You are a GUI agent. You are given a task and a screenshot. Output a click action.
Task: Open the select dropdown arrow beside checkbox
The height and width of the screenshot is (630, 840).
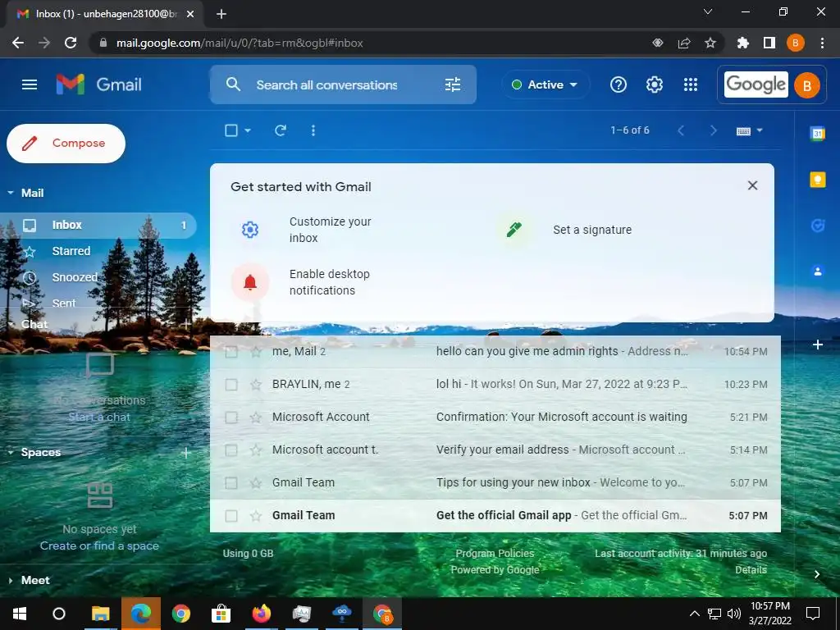click(x=248, y=130)
